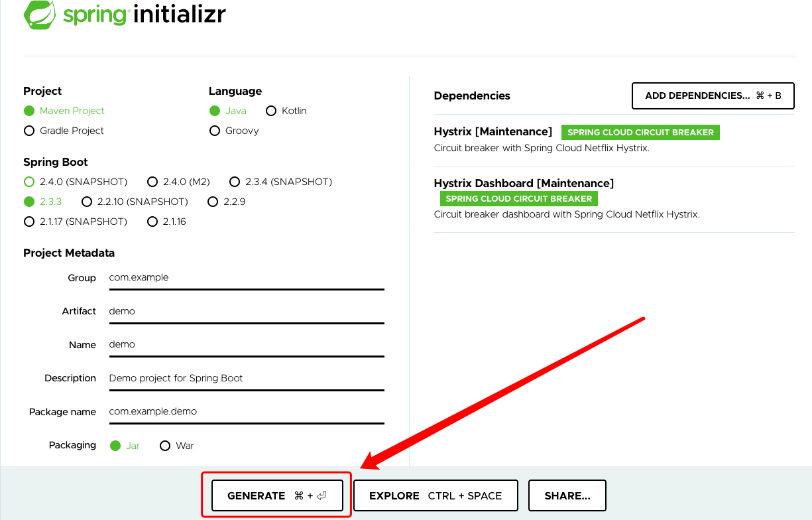This screenshot has width=812, height=520.
Task: Select Gradle Project radio option
Action: (x=64, y=131)
